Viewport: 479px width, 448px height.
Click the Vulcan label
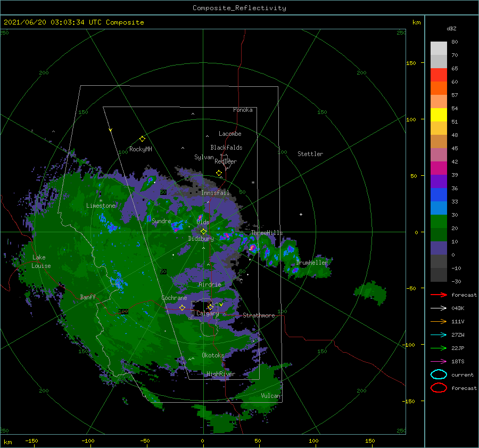coord(271,396)
